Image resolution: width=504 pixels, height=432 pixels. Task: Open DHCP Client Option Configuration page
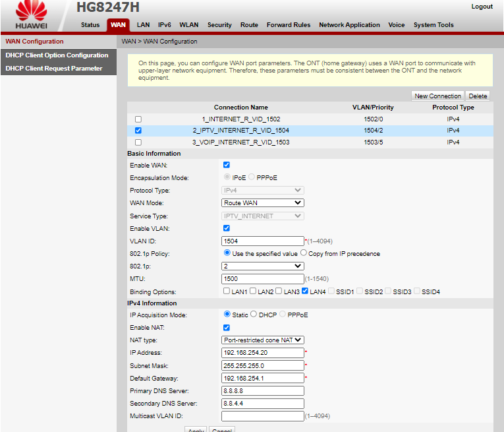click(x=57, y=55)
